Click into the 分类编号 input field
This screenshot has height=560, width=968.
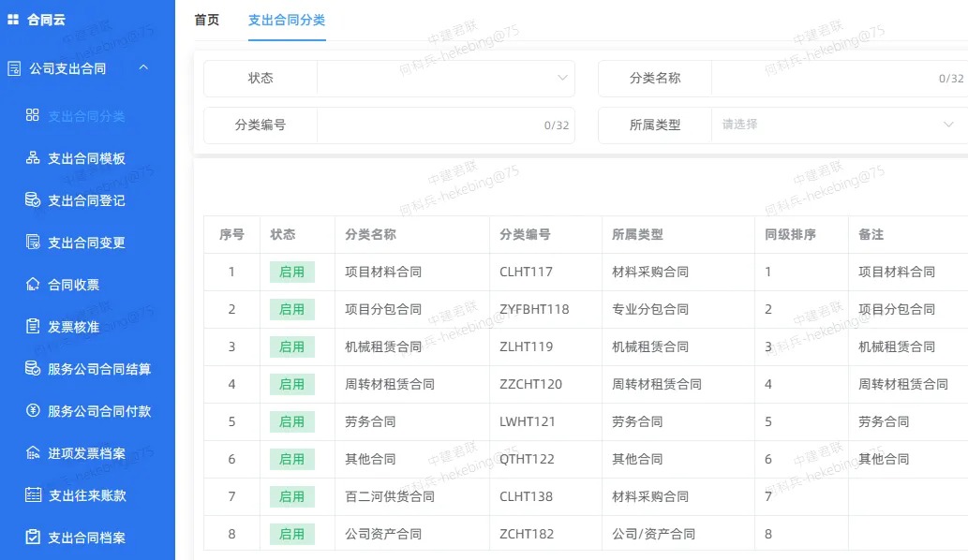(x=428, y=125)
